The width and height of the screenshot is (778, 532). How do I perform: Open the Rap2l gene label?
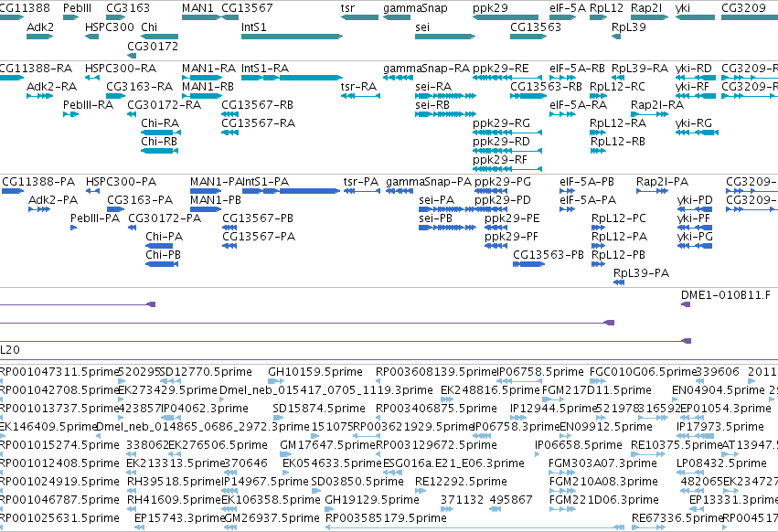[x=646, y=8]
